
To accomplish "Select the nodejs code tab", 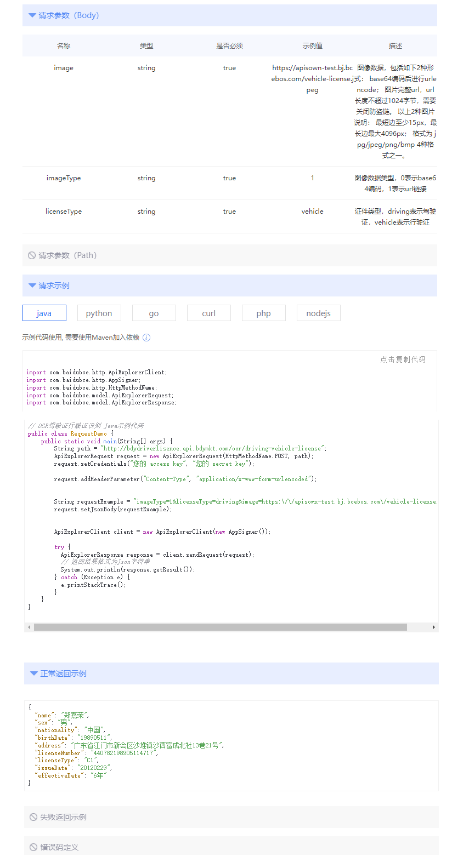I will pos(319,313).
